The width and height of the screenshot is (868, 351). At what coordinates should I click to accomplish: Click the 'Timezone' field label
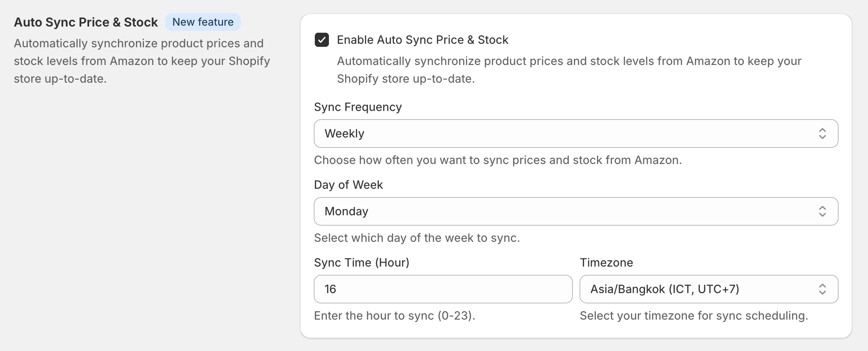pos(606,263)
